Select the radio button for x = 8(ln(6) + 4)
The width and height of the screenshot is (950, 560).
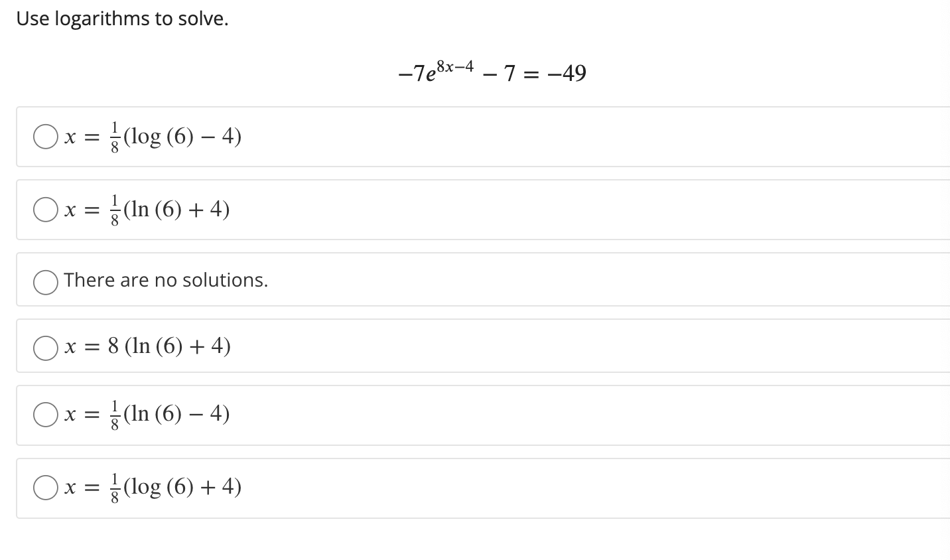[x=45, y=347]
